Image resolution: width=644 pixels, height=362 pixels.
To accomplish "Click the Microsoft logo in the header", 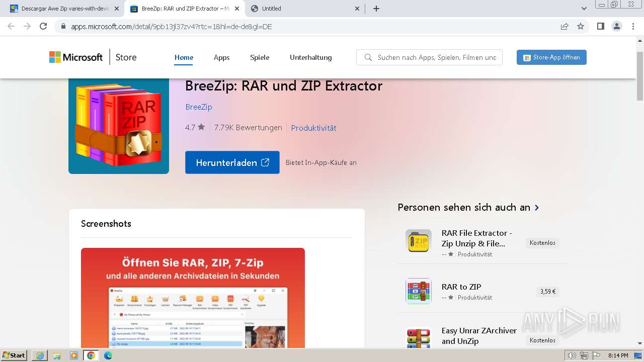I will pos(75,57).
